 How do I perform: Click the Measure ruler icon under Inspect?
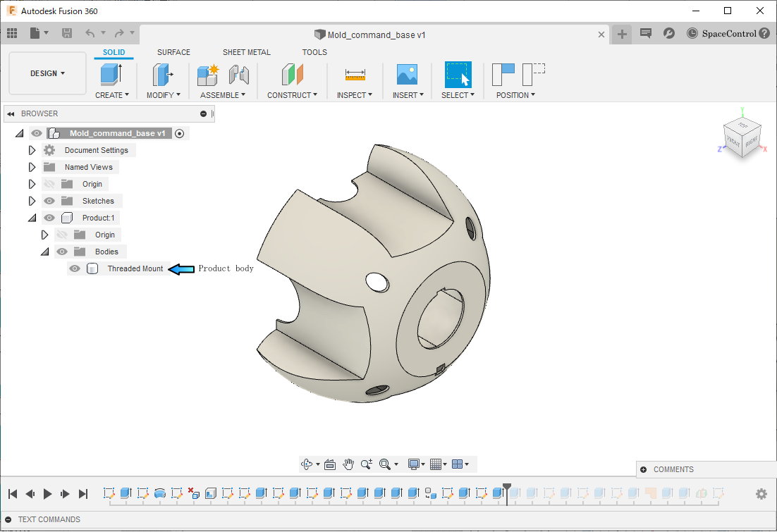pos(355,74)
